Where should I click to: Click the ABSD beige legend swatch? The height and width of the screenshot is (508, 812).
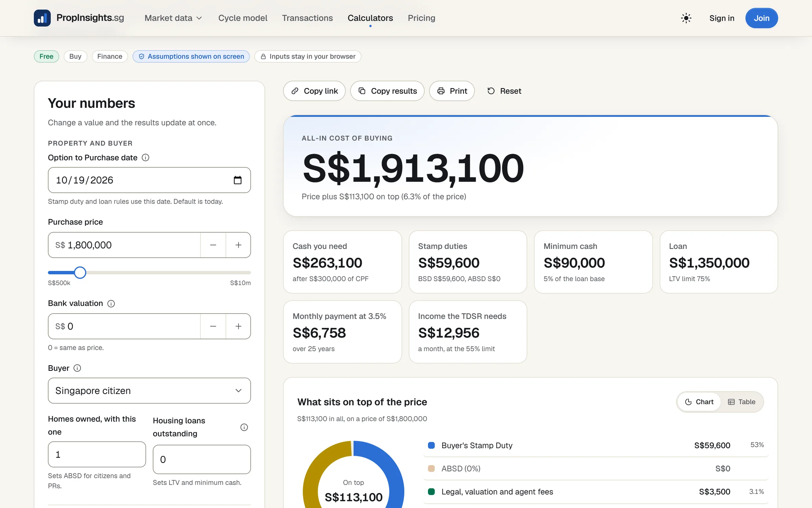431,468
